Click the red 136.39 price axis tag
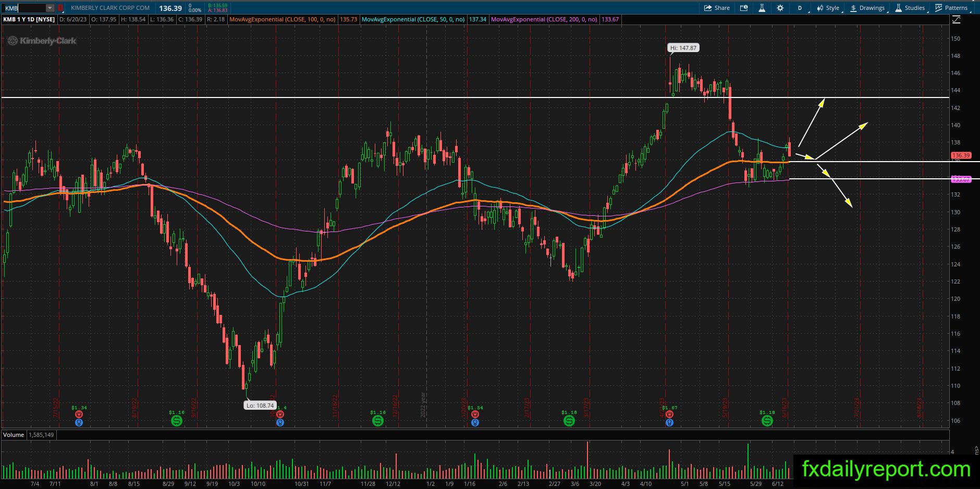This screenshot has height=489, width=980. [961, 155]
